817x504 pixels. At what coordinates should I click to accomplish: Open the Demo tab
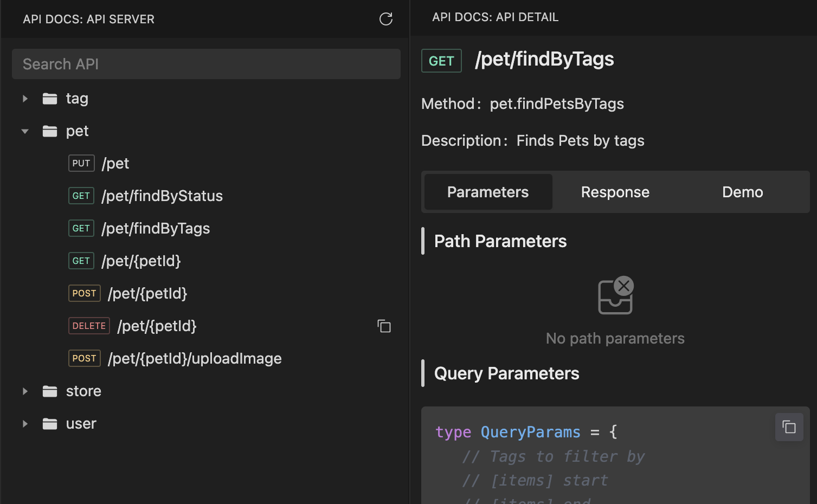coord(742,192)
